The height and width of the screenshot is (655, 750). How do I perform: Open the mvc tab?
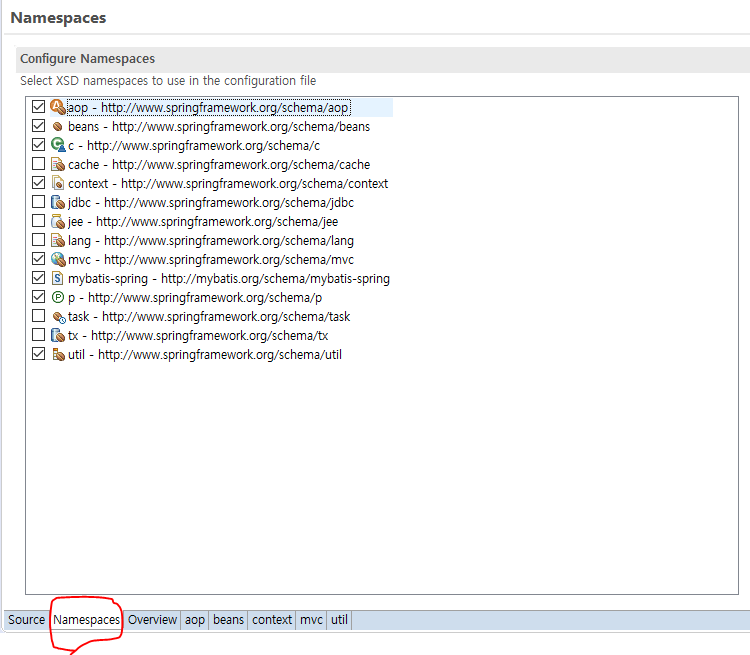(311, 620)
